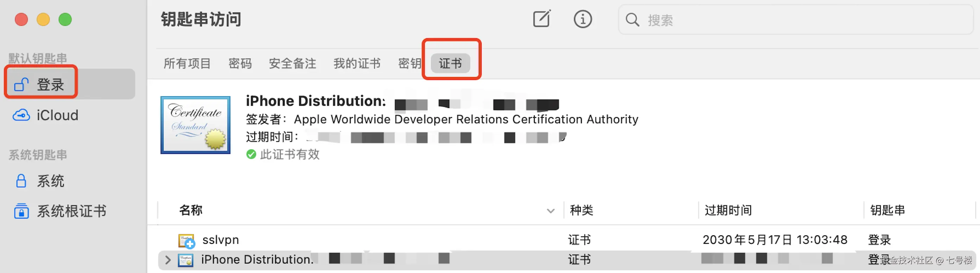Switch to the 密码 tab
Viewport: 980px width, 273px height.
(240, 63)
